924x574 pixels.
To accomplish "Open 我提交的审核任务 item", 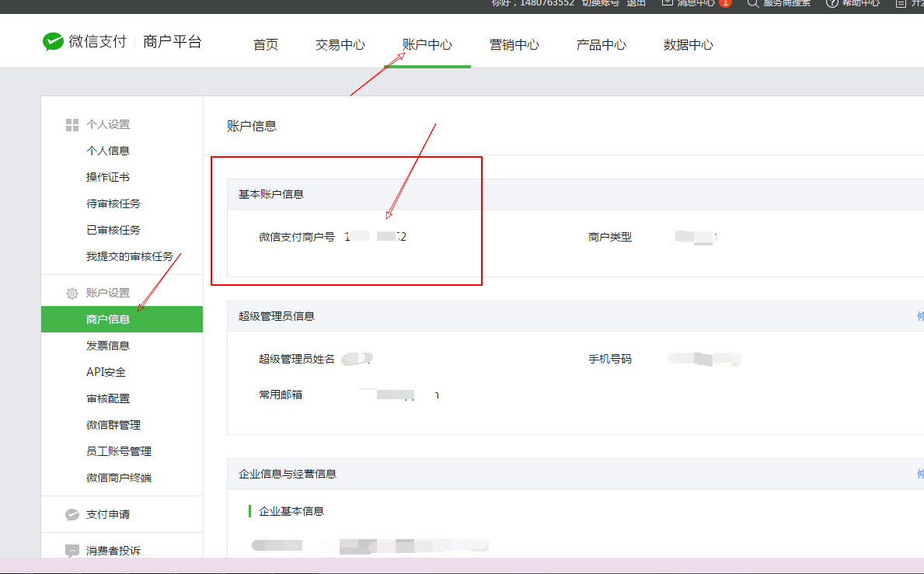I will 130,256.
